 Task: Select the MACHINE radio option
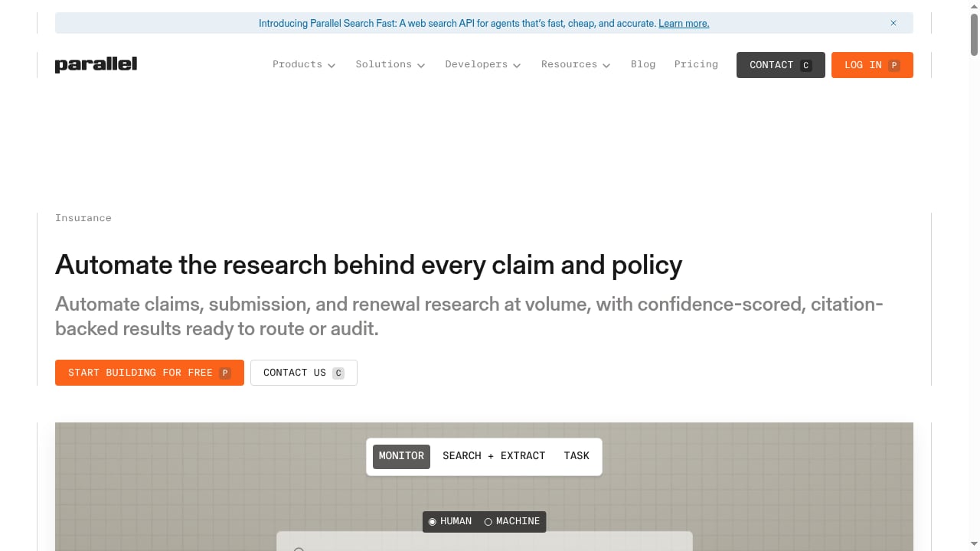(x=512, y=521)
